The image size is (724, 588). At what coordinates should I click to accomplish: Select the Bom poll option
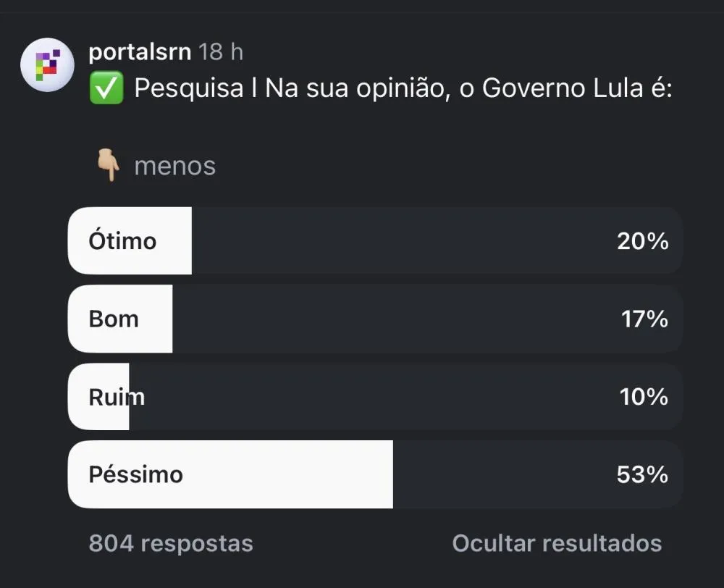375,319
